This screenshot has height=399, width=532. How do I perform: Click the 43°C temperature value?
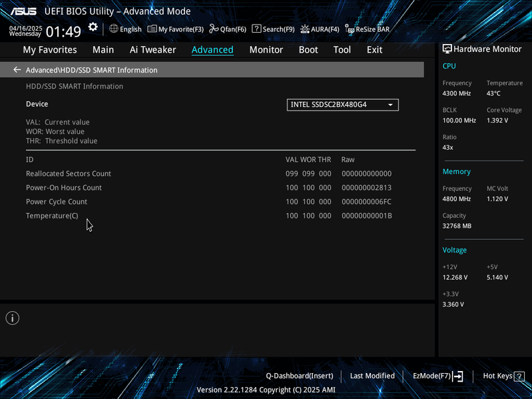(493, 93)
